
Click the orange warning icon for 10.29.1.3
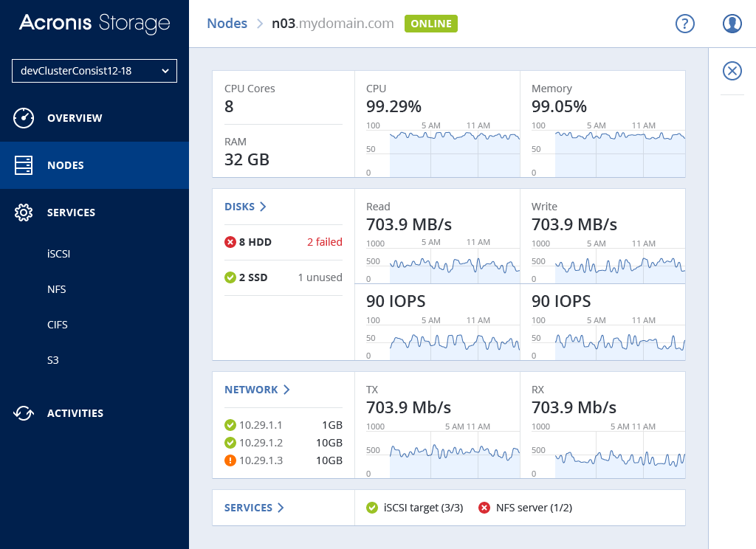tap(230, 460)
